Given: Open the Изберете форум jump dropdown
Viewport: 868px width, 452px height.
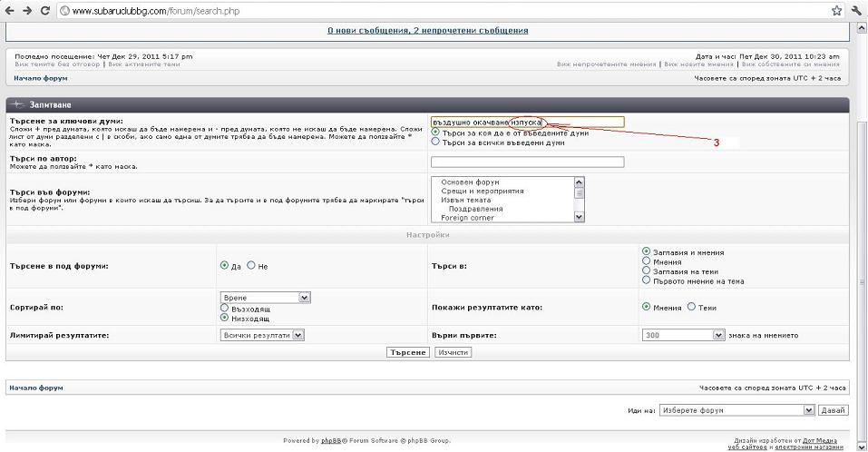Looking at the screenshot, I should point(736,410).
